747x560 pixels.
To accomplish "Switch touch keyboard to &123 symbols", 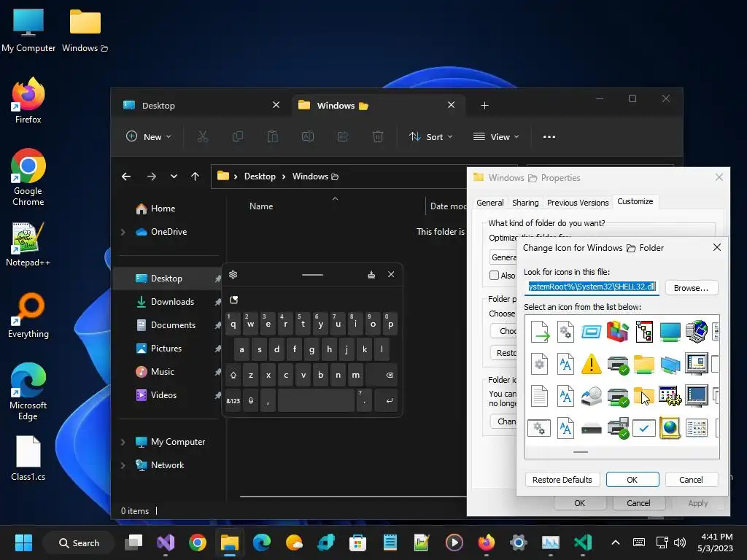I will (x=233, y=400).
